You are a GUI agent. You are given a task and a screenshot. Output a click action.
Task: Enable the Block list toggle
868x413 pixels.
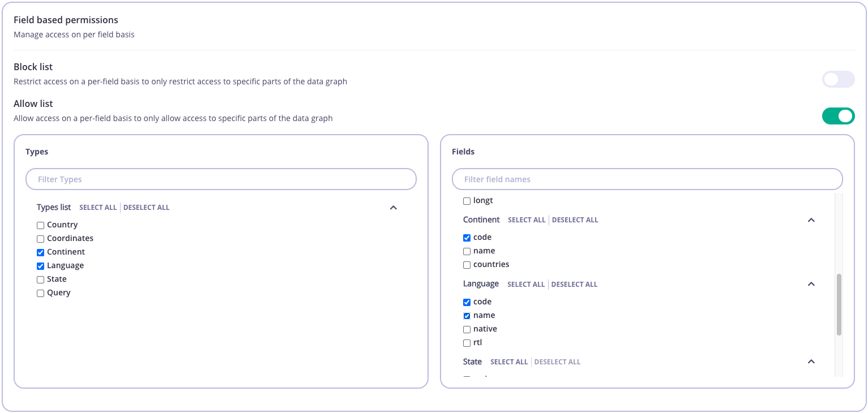838,79
